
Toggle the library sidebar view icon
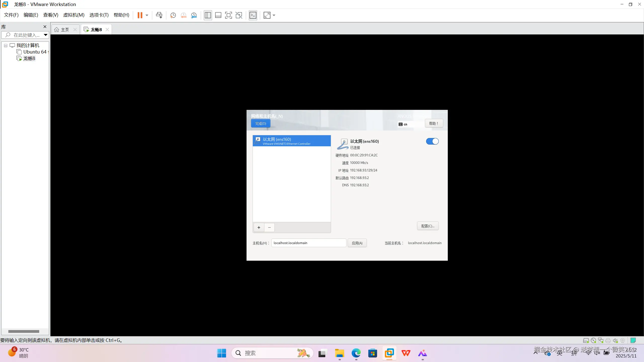coord(208,15)
